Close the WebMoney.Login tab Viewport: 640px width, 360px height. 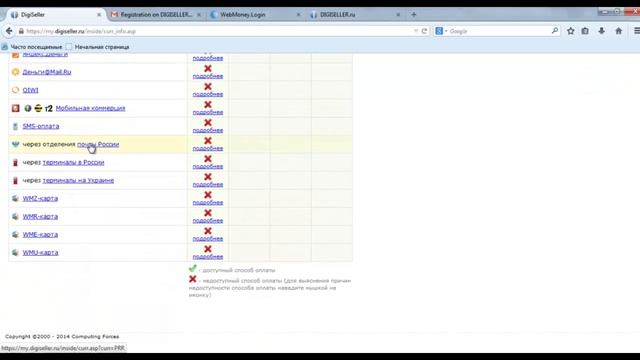(x=298, y=15)
